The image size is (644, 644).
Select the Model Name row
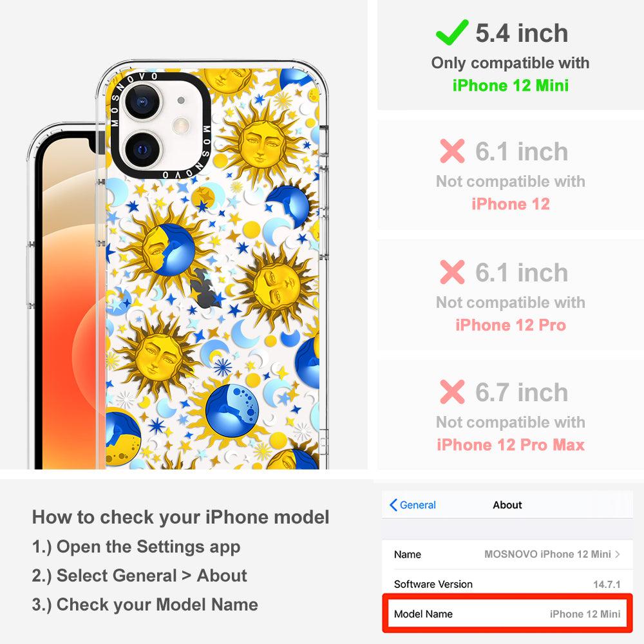[507, 614]
